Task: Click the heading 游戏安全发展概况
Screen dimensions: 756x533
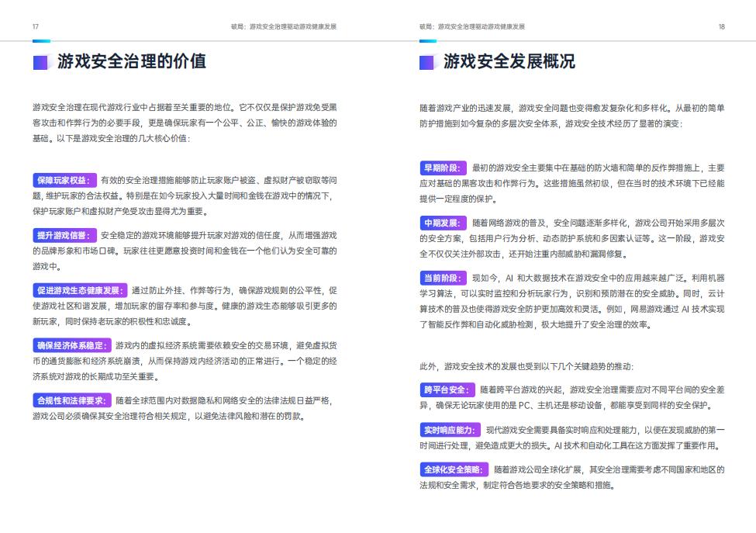Action: tap(509, 61)
